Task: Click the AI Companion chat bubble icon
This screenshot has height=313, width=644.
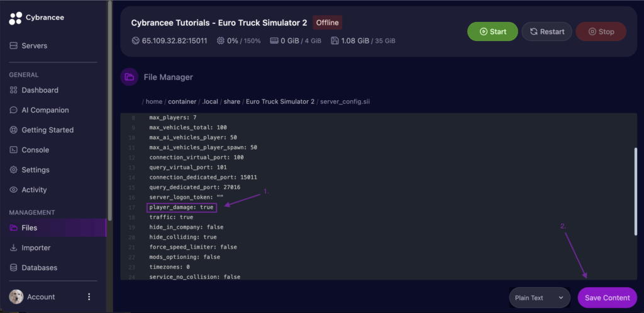Action: click(x=14, y=110)
